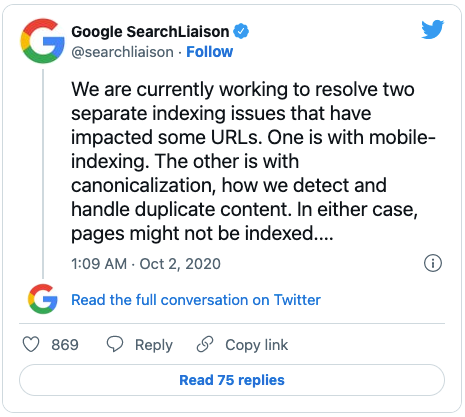This screenshot has height=417, width=465.
Task: Click the 869 likes count
Action: point(65,345)
